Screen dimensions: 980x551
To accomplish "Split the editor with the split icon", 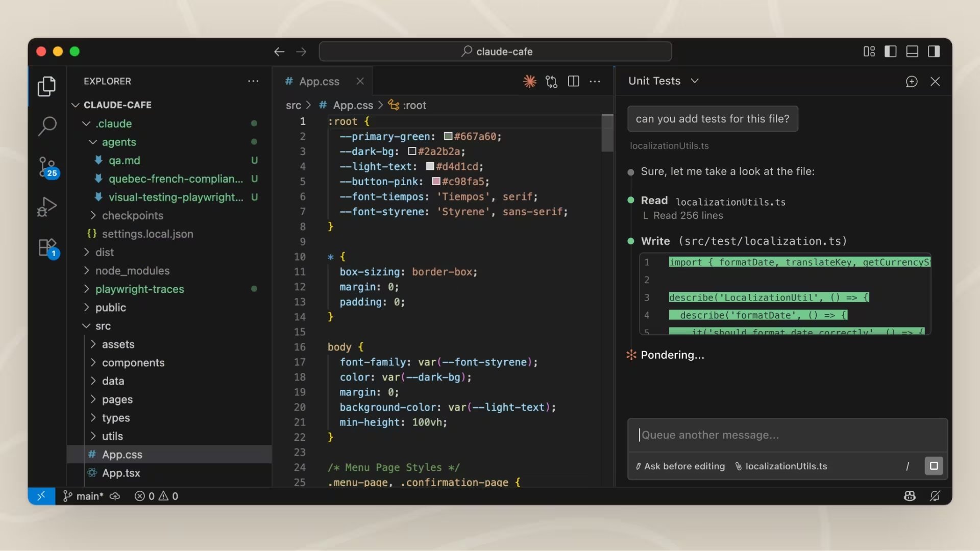I will (x=574, y=82).
